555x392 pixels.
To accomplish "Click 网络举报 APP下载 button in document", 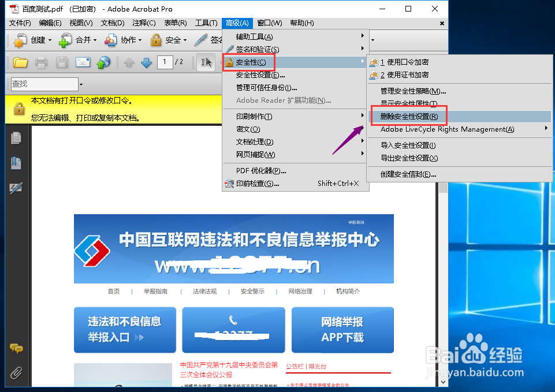I will (x=342, y=330).
